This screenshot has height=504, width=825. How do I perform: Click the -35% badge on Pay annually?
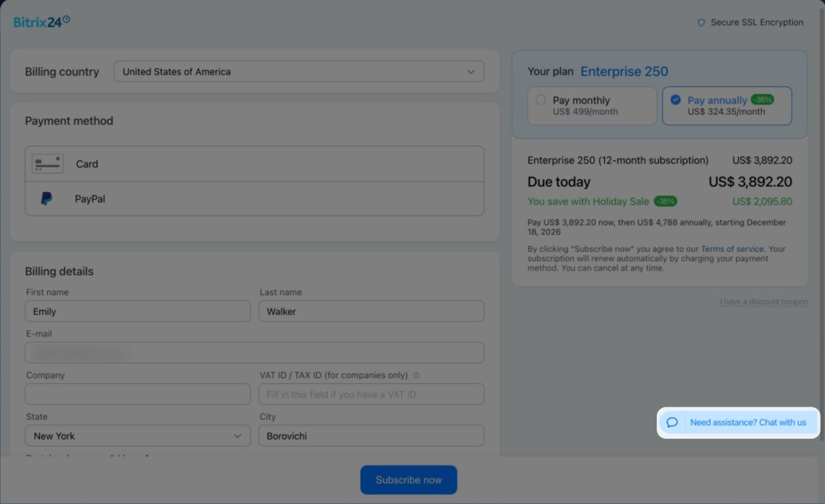pos(762,100)
